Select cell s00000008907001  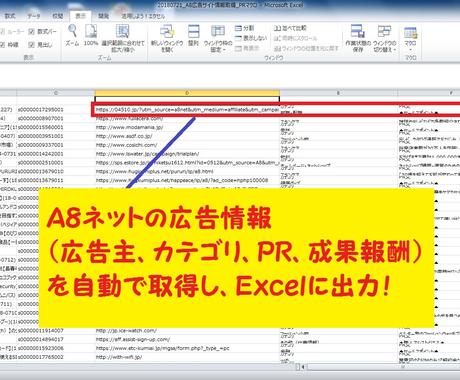tap(56, 118)
